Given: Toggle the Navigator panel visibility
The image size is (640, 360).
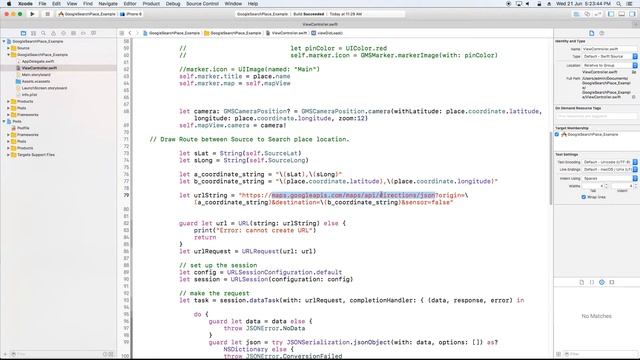Looking at the screenshot, I should click(611, 14).
